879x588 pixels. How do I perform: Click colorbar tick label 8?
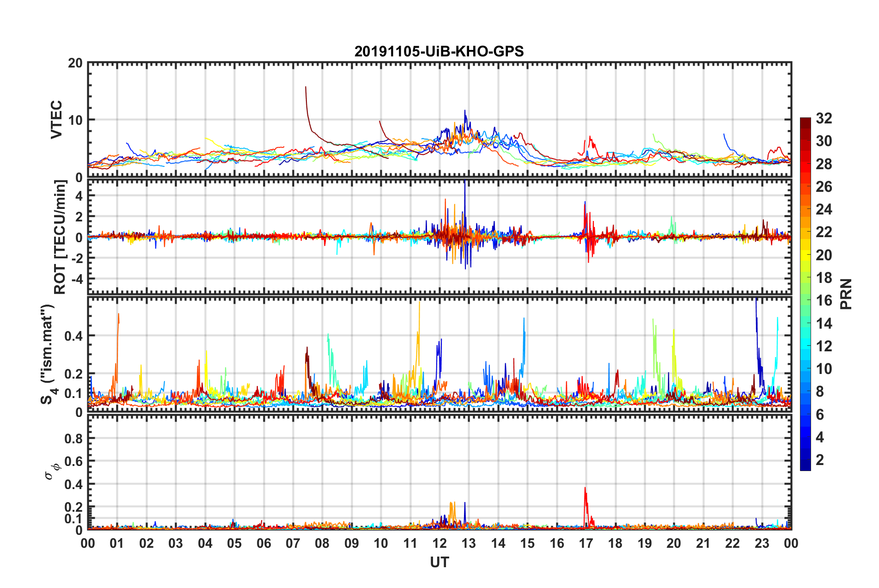click(820, 392)
